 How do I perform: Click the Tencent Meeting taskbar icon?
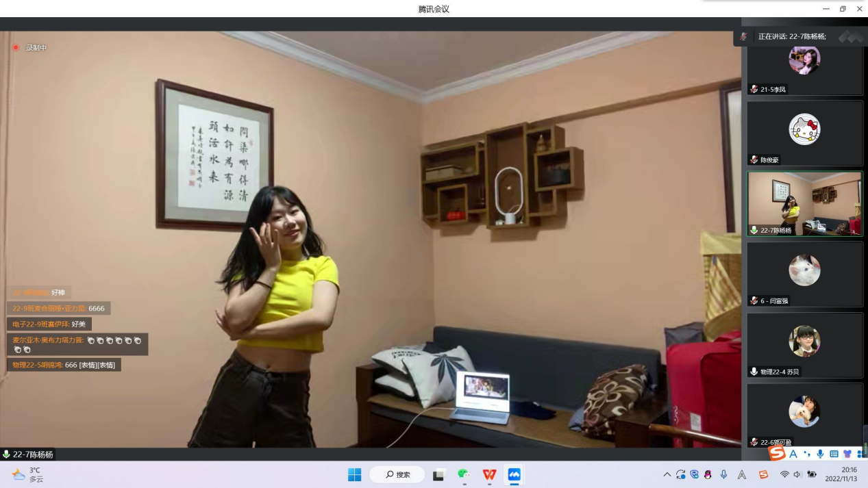[514, 474]
